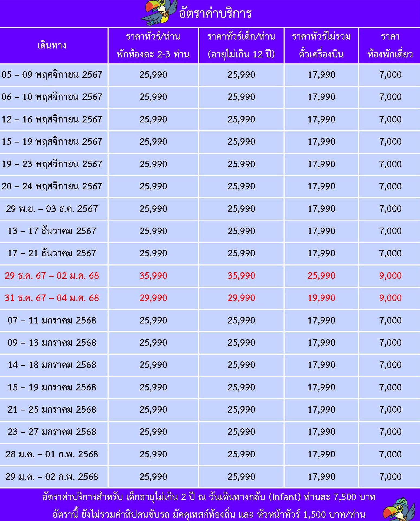Click 7,000 in 29 พ.ย. – 03 ธ.ค. row
Image resolution: width=420 pixels, height=521 pixels.
(x=390, y=209)
